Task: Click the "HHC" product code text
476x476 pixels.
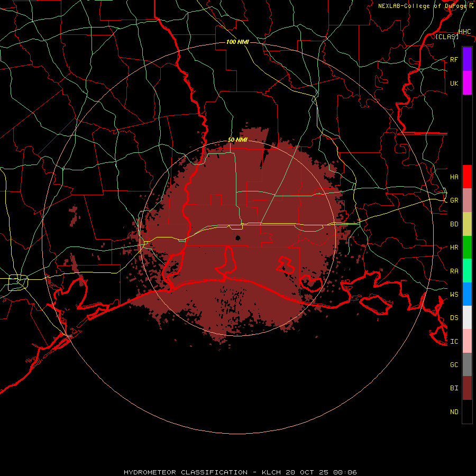Action: coord(464,32)
